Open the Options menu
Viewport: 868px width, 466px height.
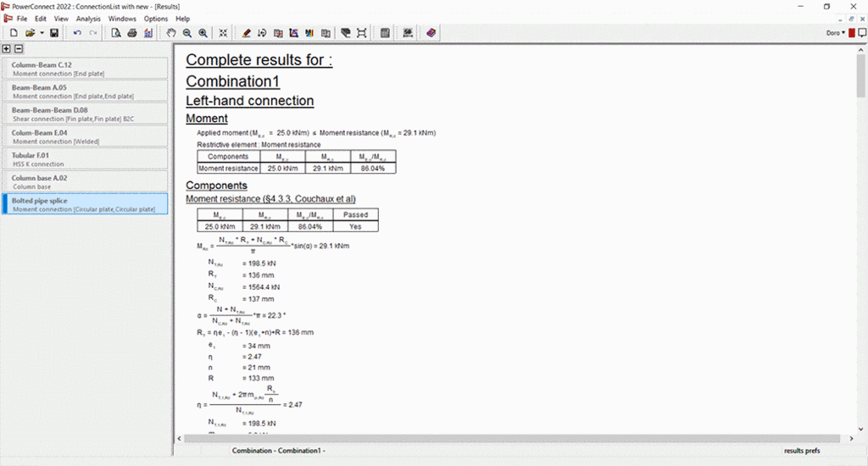[x=156, y=19]
